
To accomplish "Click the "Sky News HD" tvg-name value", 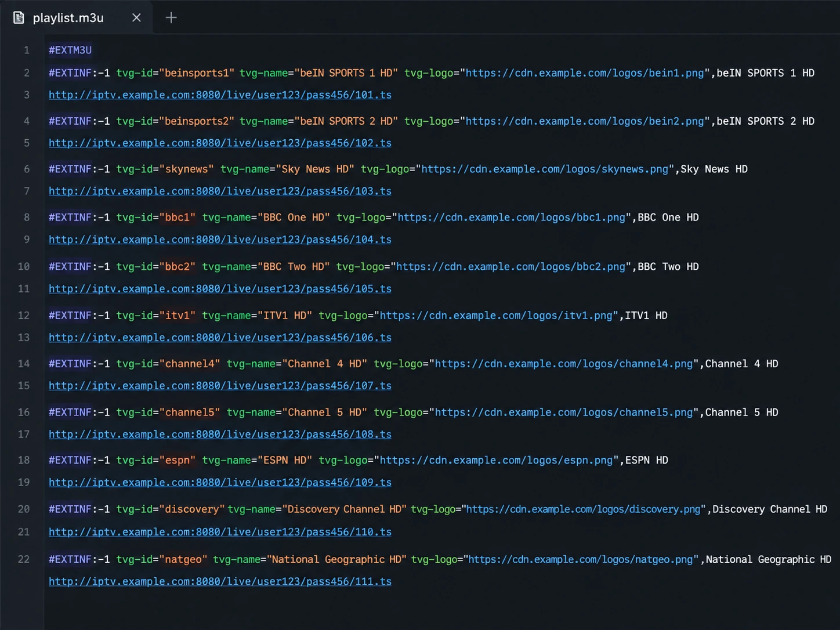I will tap(315, 169).
